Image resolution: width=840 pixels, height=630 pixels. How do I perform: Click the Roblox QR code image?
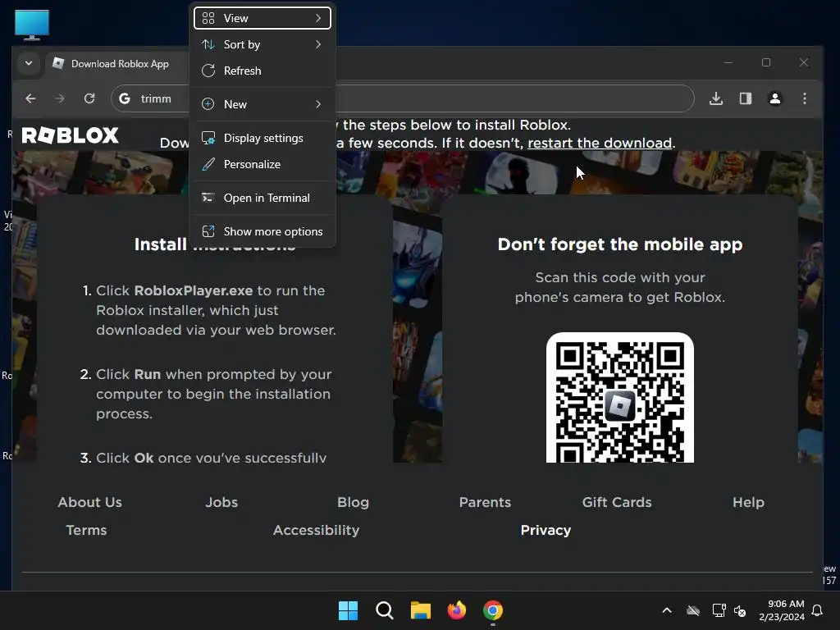[620, 398]
